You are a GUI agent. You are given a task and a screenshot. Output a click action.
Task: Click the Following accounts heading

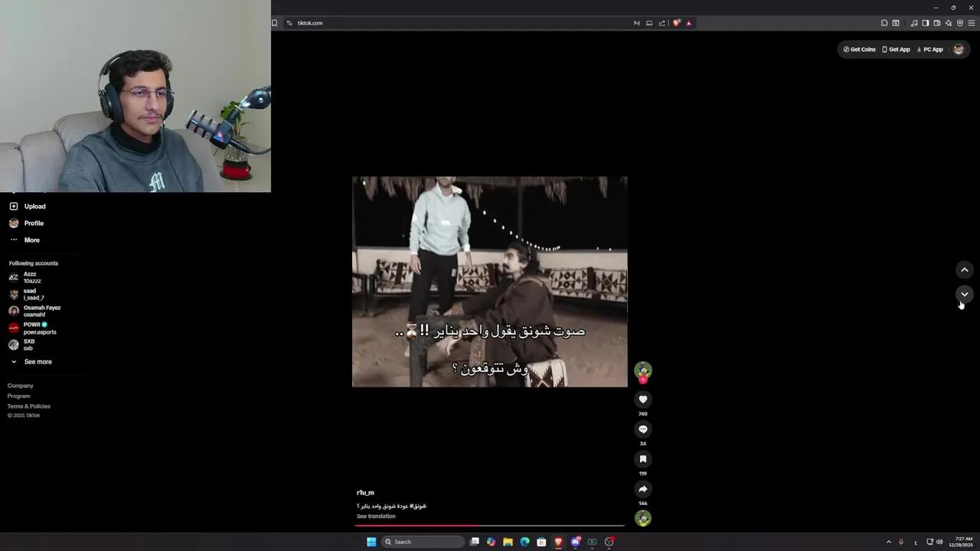tap(34, 263)
